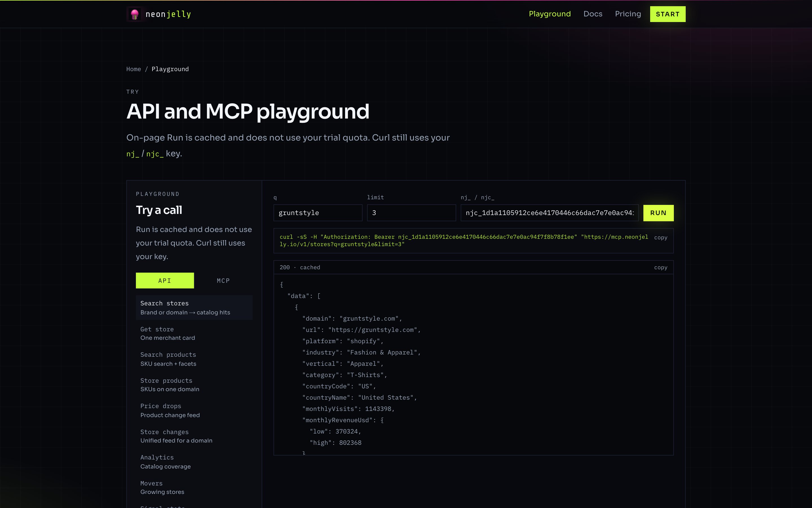Open the Analytics endpoint
Viewport: 812px width, 508px height.
pos(194,462)
